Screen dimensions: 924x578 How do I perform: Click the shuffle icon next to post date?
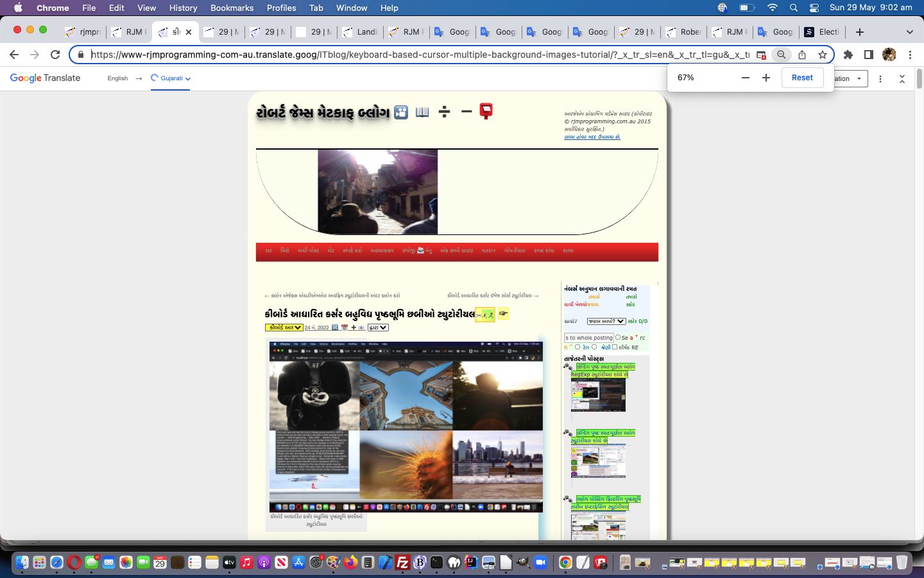tap(335, 328)
